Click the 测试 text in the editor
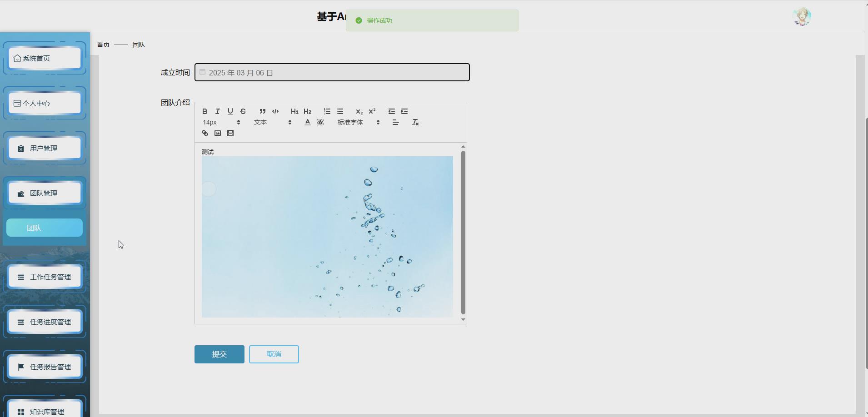Screen dimensions: 868x417 pyautogui.click(x=208, y=152)
